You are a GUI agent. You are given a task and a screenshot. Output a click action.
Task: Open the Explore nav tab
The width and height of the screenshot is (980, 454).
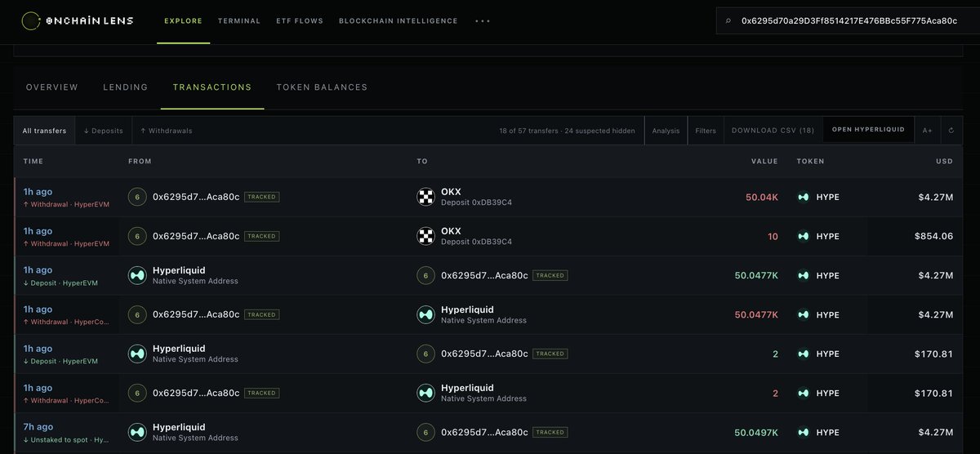tap(183, 20)
